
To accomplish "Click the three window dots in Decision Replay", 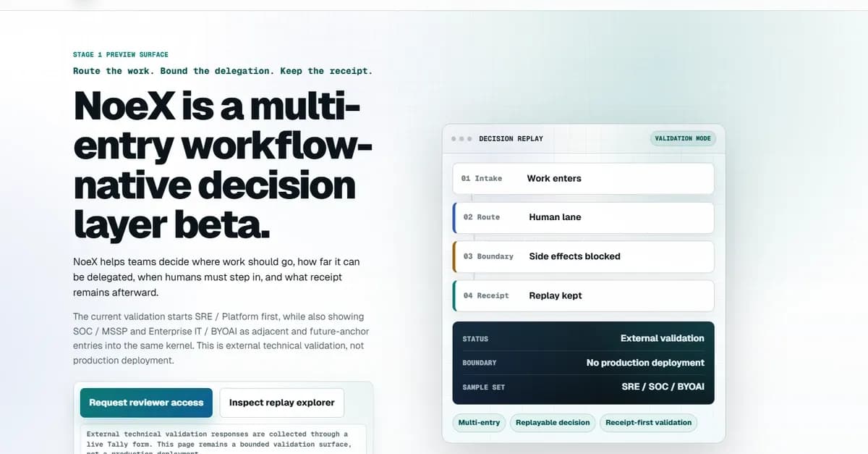I will pos(461,138).
